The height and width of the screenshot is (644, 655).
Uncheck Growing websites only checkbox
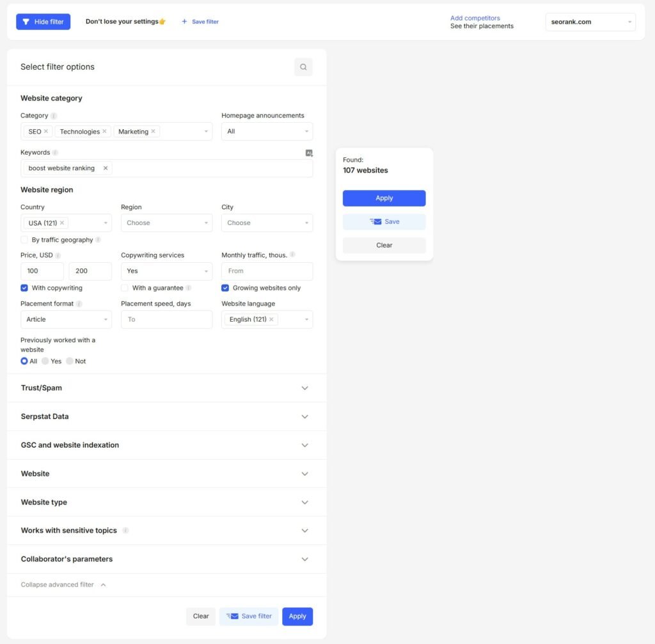click(x=225, y=288)
